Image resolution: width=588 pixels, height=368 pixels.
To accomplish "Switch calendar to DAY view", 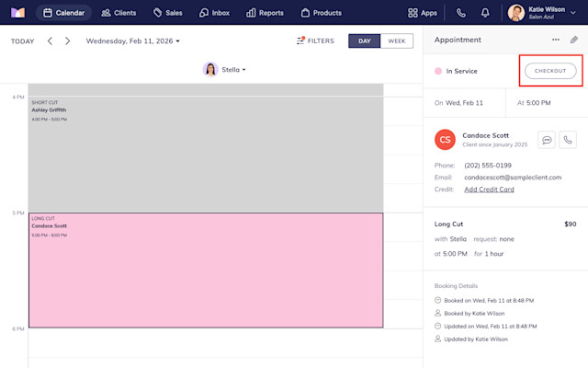I will click(364, 40).
